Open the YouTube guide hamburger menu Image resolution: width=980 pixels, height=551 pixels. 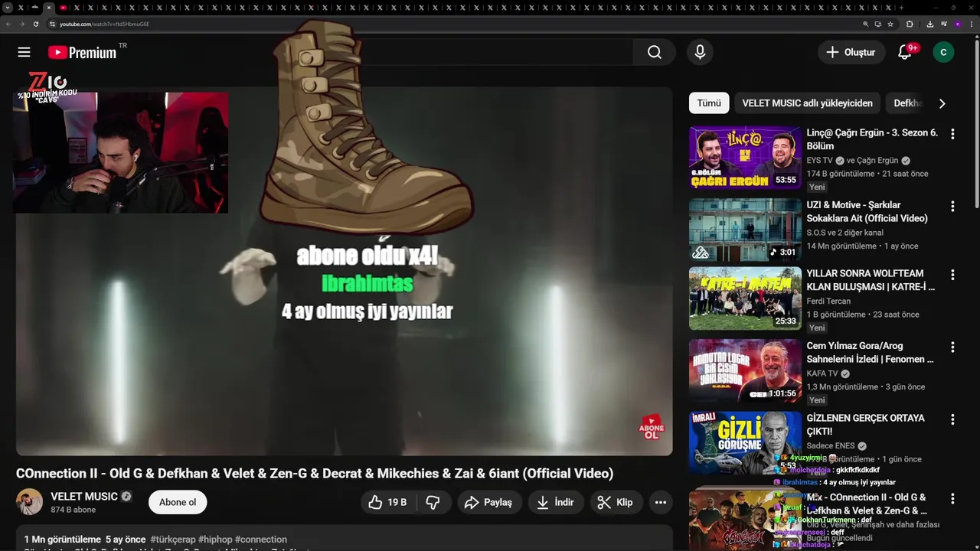24,52
